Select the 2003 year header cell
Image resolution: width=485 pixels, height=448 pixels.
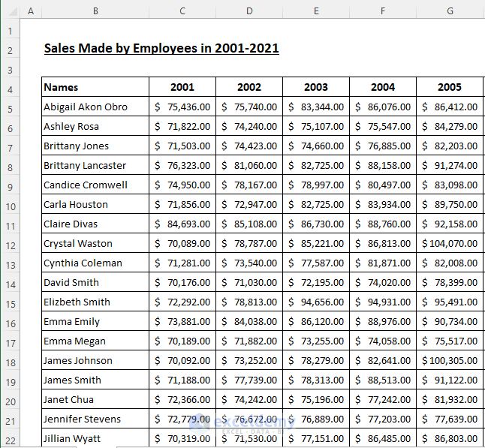point(316,87)
